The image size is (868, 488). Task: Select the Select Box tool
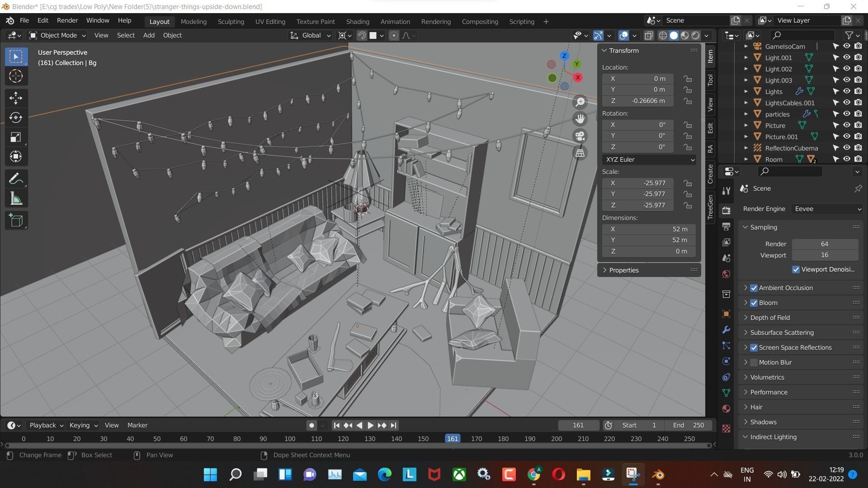click(16, 56)
